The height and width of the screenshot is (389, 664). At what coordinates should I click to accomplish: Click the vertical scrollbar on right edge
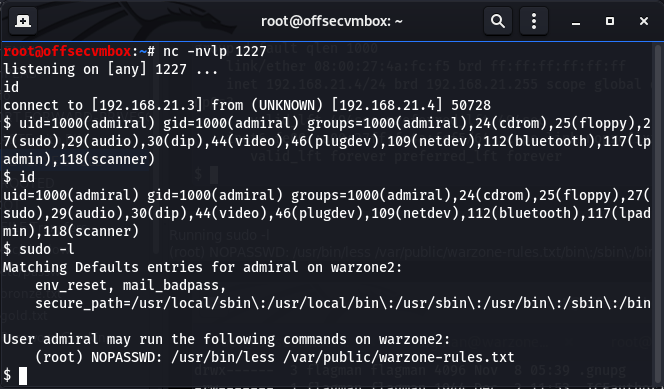[x=658, y=215]
